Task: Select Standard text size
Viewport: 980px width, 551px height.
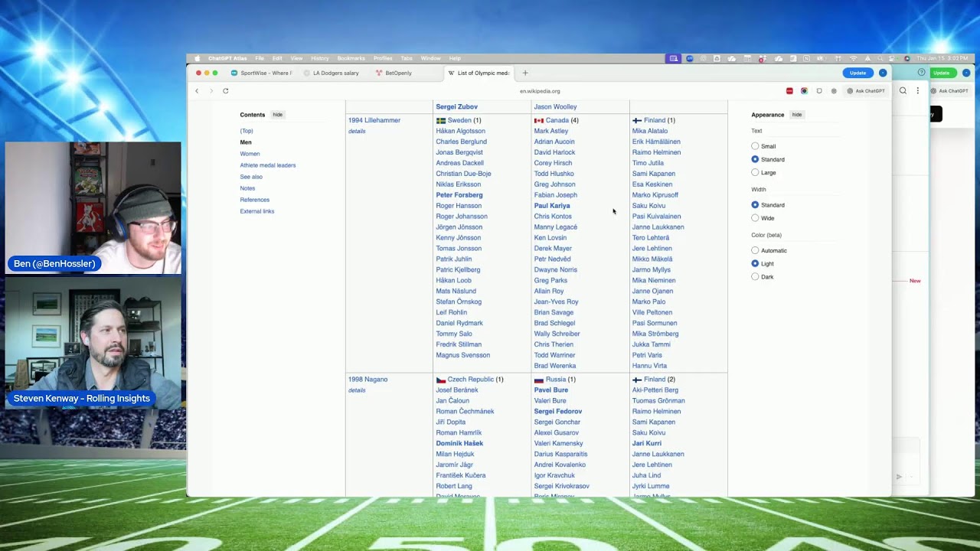Action: coord(755,159)
